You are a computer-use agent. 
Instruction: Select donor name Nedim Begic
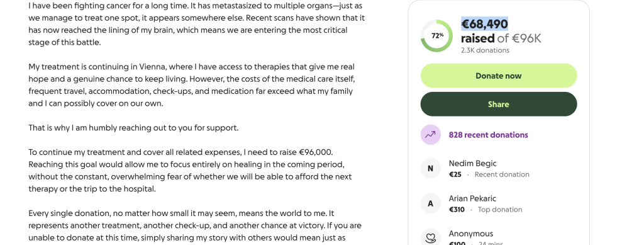coord(473,164)
